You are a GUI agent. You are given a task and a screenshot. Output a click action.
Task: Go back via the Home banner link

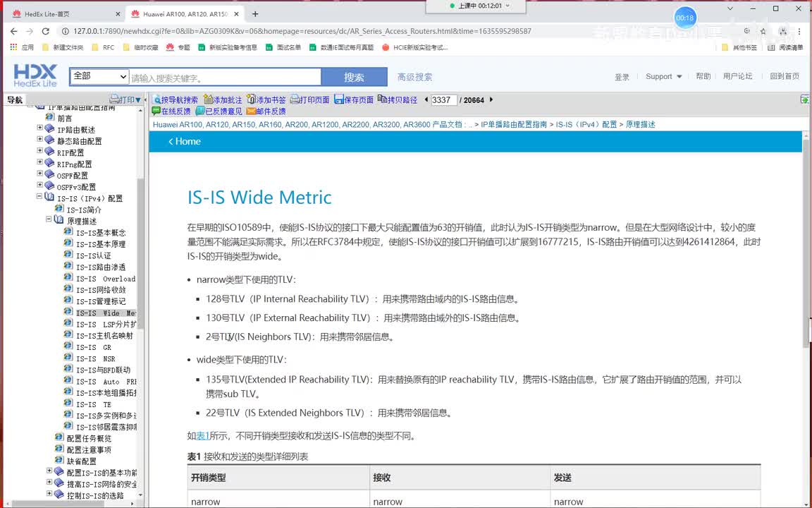(x=185, y=142)
